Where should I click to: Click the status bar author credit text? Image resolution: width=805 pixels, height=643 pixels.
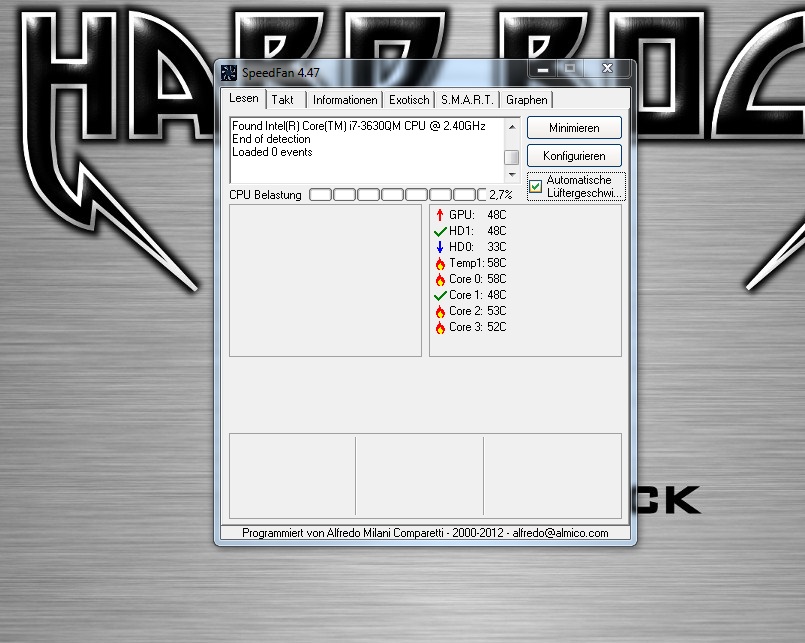(x=425, y=533)
